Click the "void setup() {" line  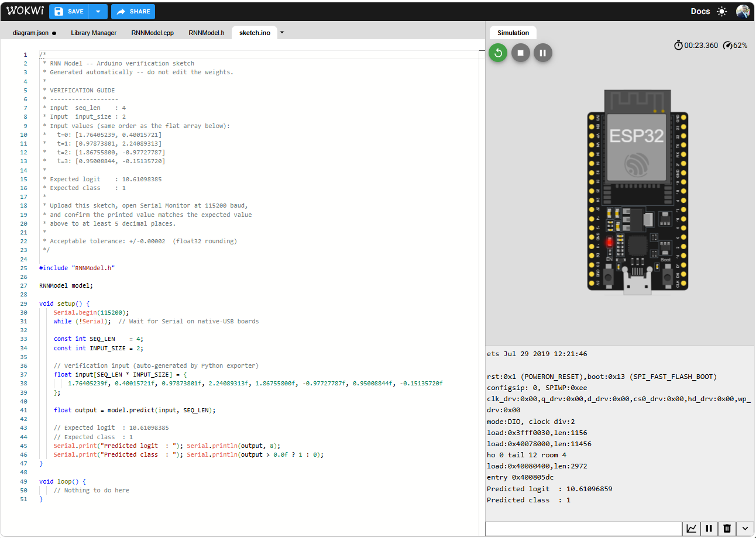(x=64, y=304)
